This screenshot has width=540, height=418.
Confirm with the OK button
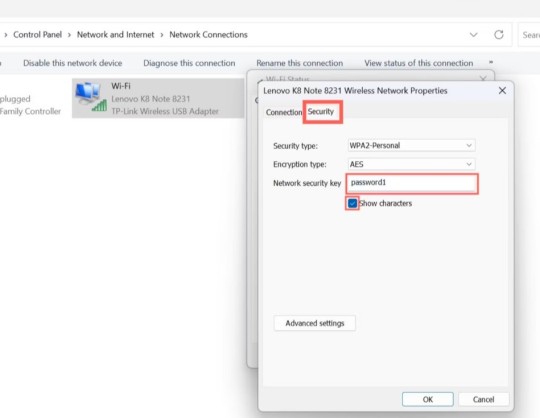[427, 399]
